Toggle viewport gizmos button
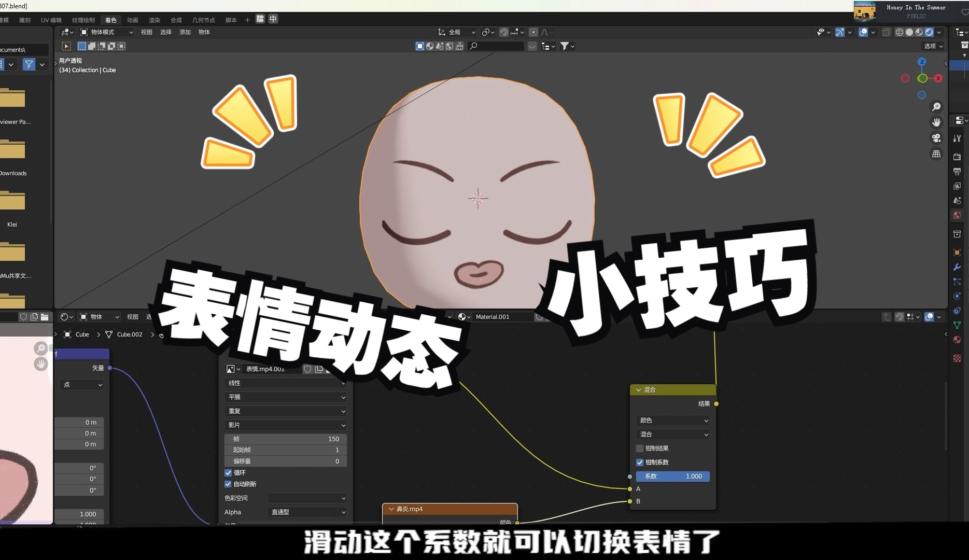The image size is (969, 560). point(840,32)
